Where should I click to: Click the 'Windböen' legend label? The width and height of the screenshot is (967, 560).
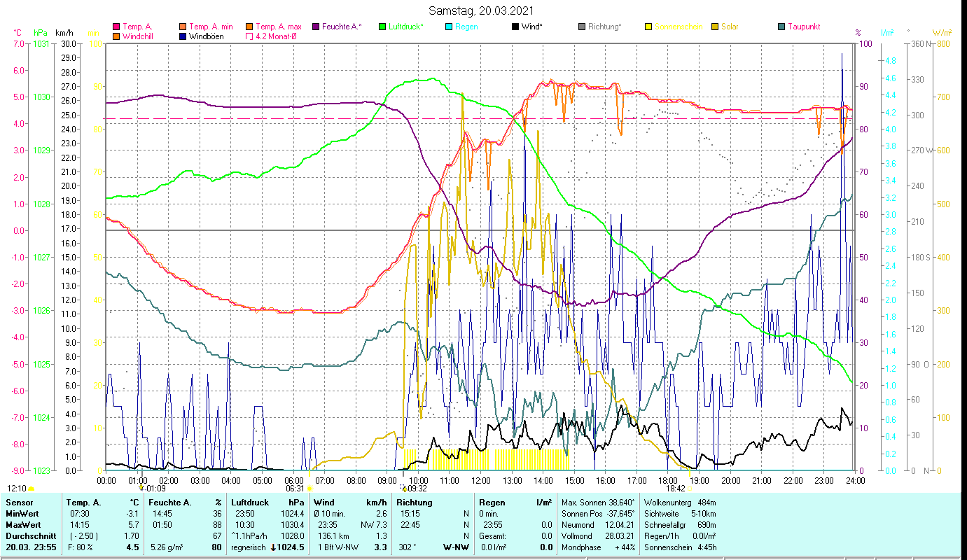(x=207, y=36)
